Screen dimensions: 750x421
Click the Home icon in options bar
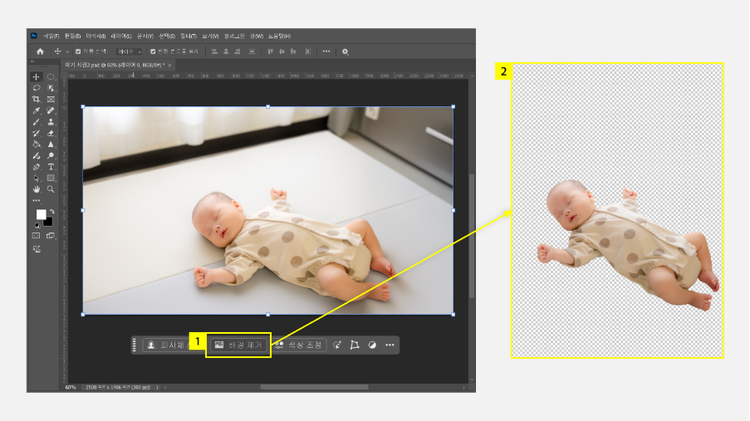point(40,52)
